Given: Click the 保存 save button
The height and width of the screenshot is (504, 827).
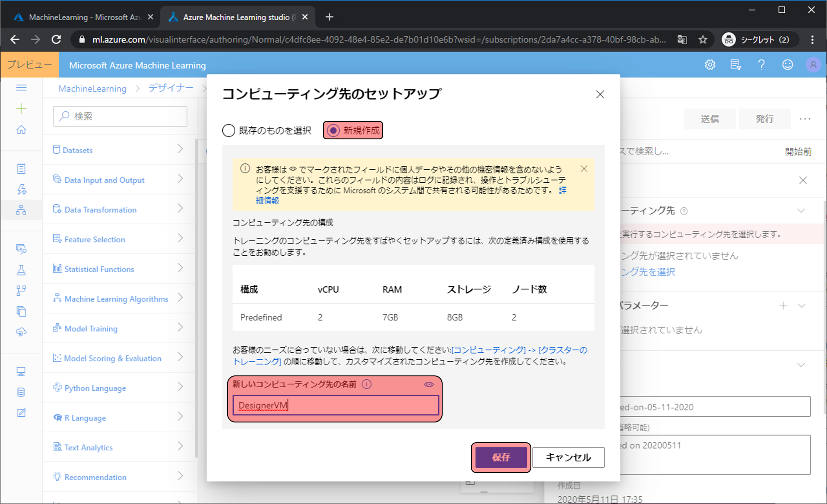Looking at the screenshot, I should tap(501, 457).
